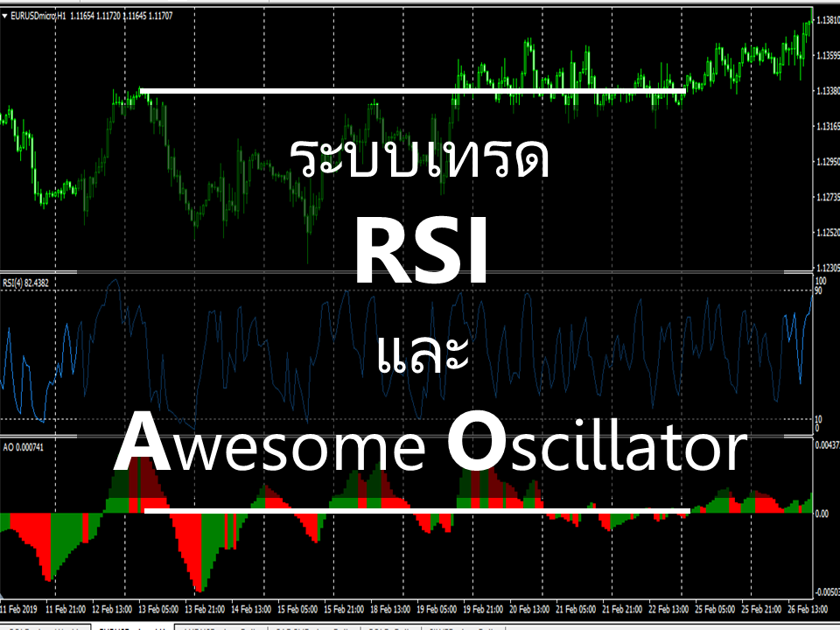Image resolution: width=840 pixels, height=630 pixels.
Task: Click the H1 timeframe label in the title
Action: click(x=59, y=14)
